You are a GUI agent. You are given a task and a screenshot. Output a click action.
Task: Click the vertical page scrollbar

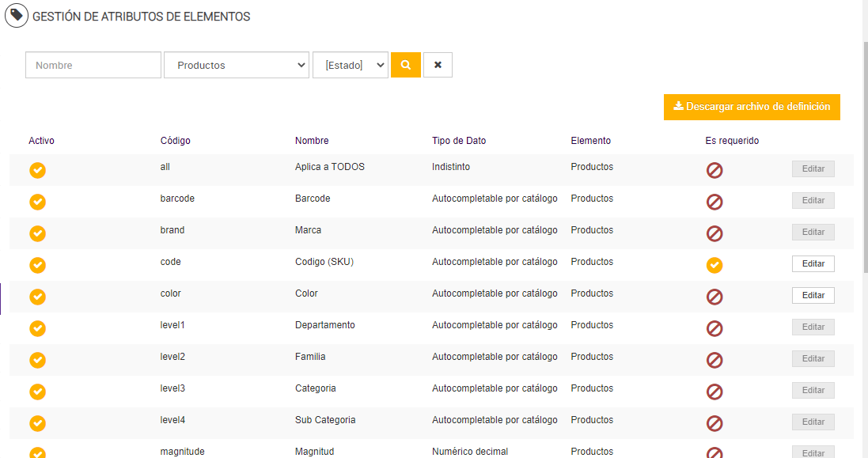pyautogui.click(x=864, y=158)
